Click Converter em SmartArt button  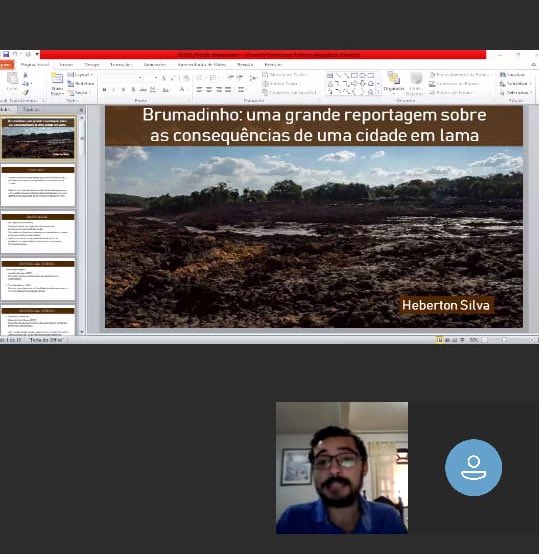coord(290,93)
